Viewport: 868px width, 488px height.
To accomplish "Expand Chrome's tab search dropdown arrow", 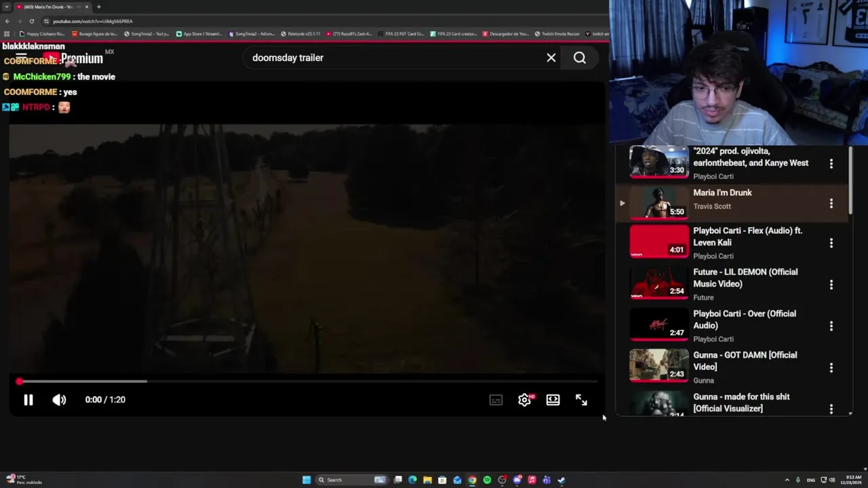I will point(6,7).
